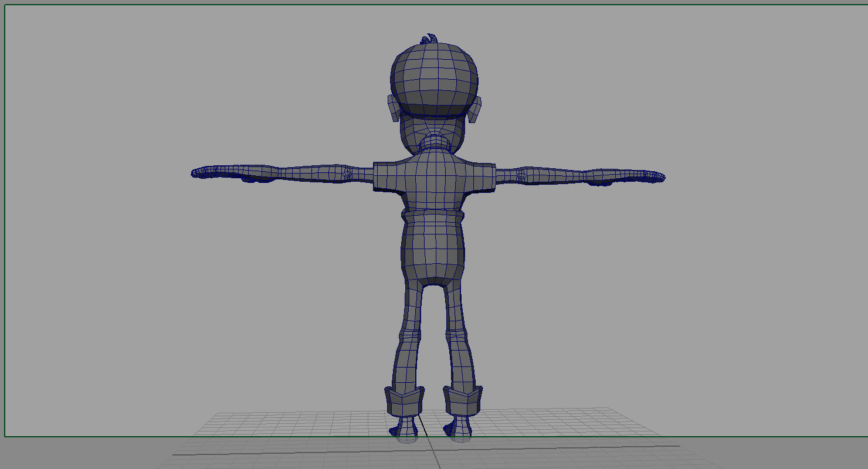Select the upper back of the shirt
The image size is (868, 469).
[x=434, y=176]
